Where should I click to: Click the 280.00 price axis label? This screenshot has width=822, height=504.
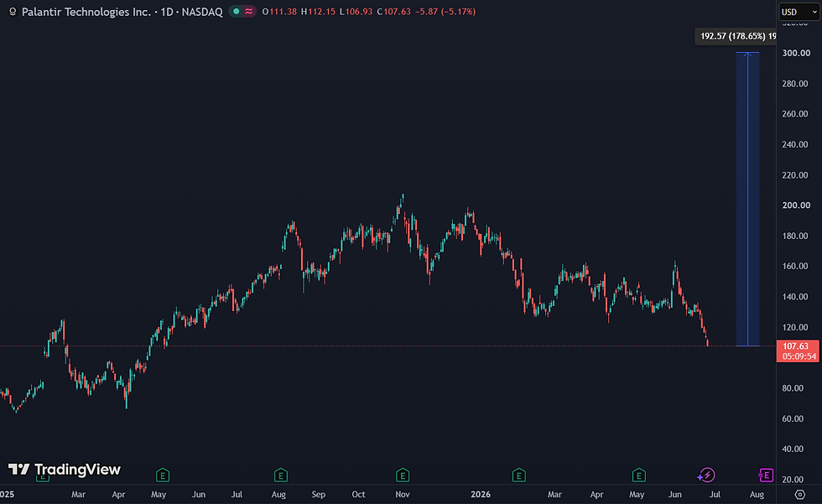tap(795, 83)
